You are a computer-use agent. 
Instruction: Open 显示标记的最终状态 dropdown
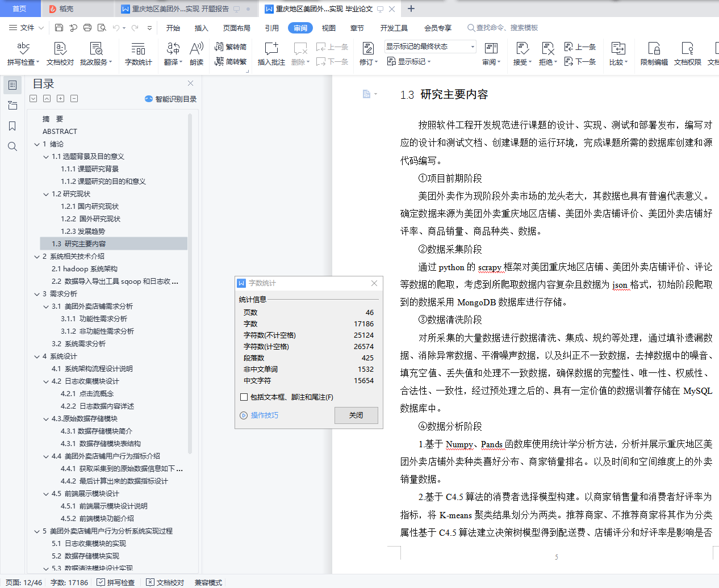pos(430,47)
